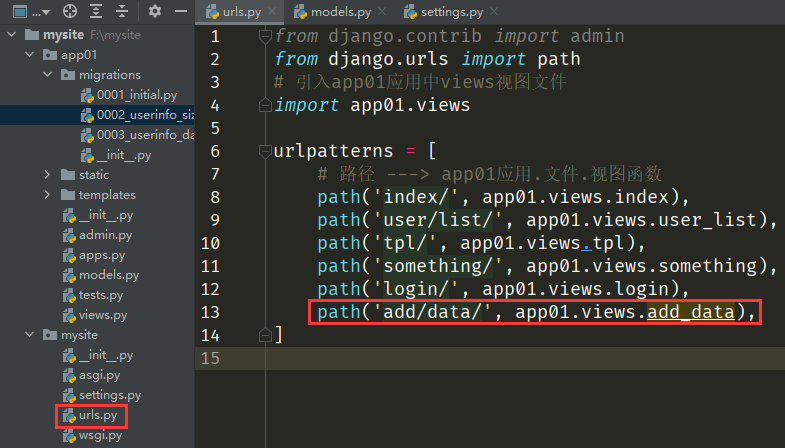Hide the project panel with minus icon

181,11
